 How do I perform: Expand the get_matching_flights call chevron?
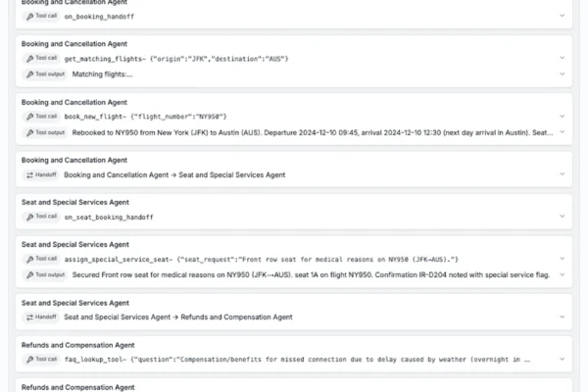coord(563,59)
